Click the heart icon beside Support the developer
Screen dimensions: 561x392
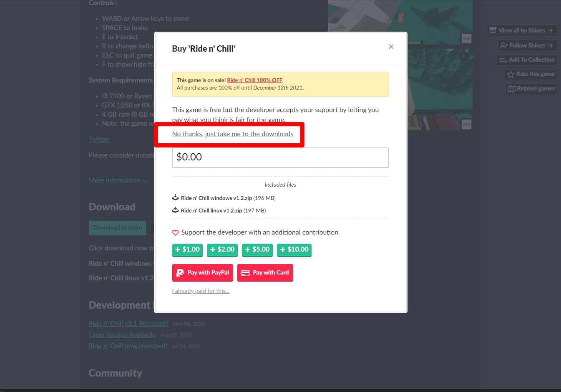point(175,232)
